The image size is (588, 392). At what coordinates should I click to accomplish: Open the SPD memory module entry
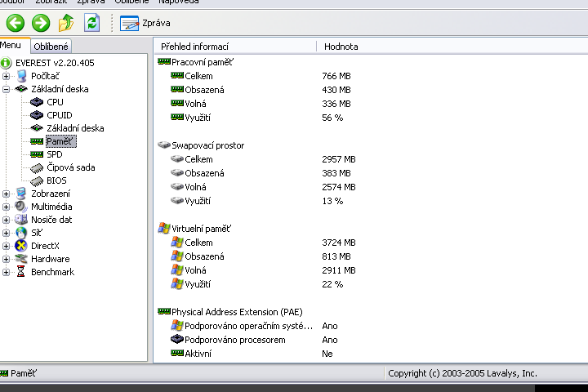pyautogui.click(x=54, y=154)
